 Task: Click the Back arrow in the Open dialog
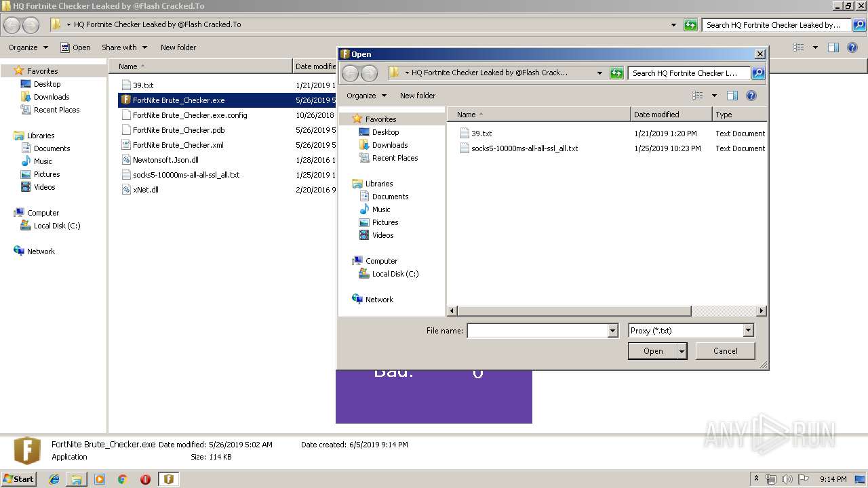350,73
